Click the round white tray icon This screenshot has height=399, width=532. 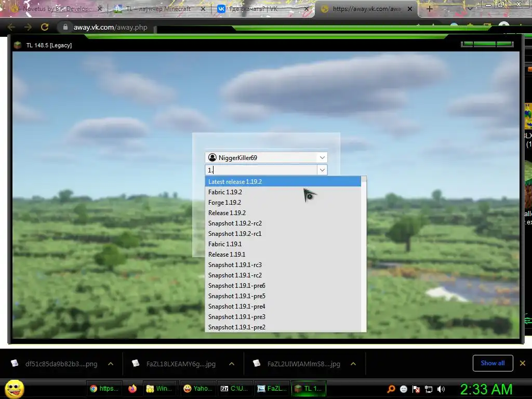[403, 389]
